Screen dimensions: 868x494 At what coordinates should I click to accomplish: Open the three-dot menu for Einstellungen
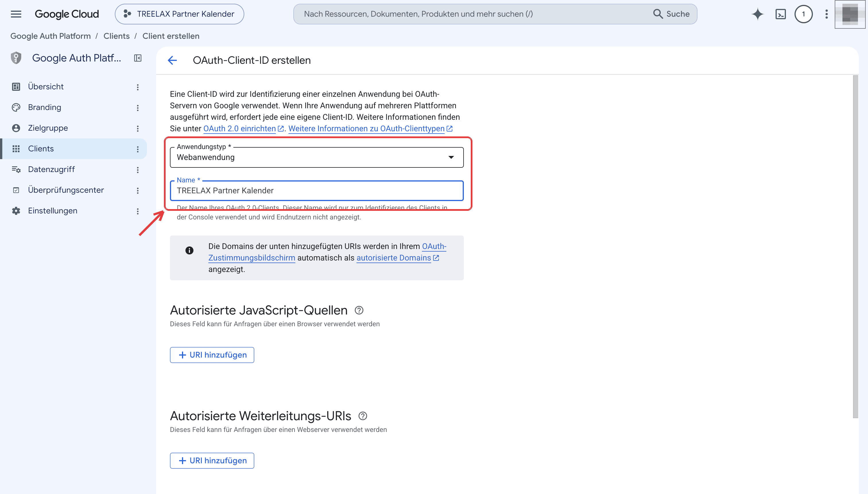click(138, 211)
